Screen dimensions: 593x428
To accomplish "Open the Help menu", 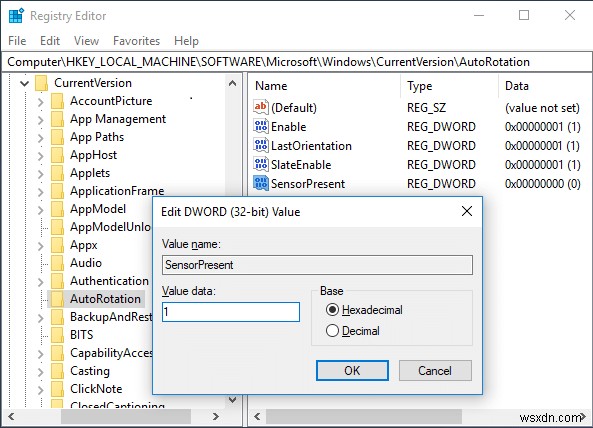I will click(186, 41).
